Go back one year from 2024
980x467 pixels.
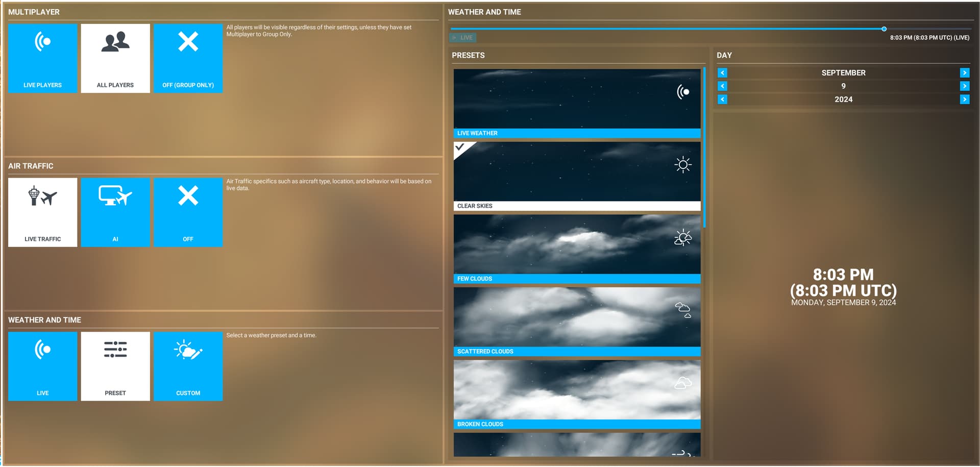point(722,100)
